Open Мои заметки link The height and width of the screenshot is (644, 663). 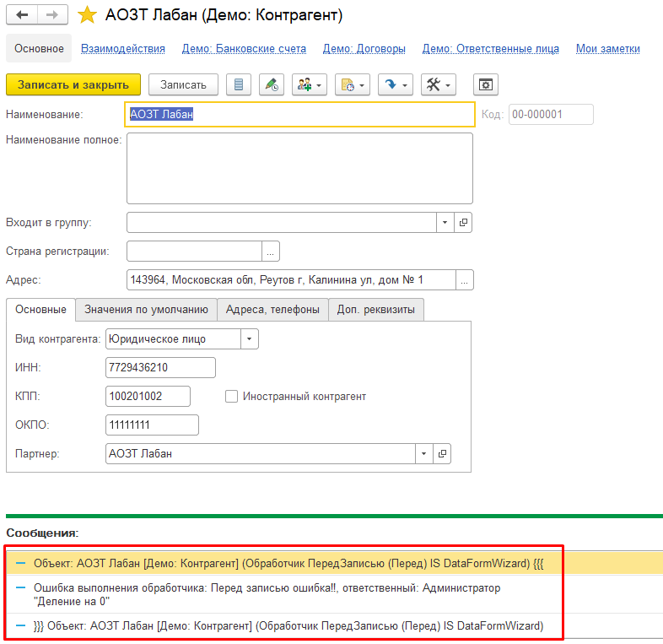click(607, 49)
